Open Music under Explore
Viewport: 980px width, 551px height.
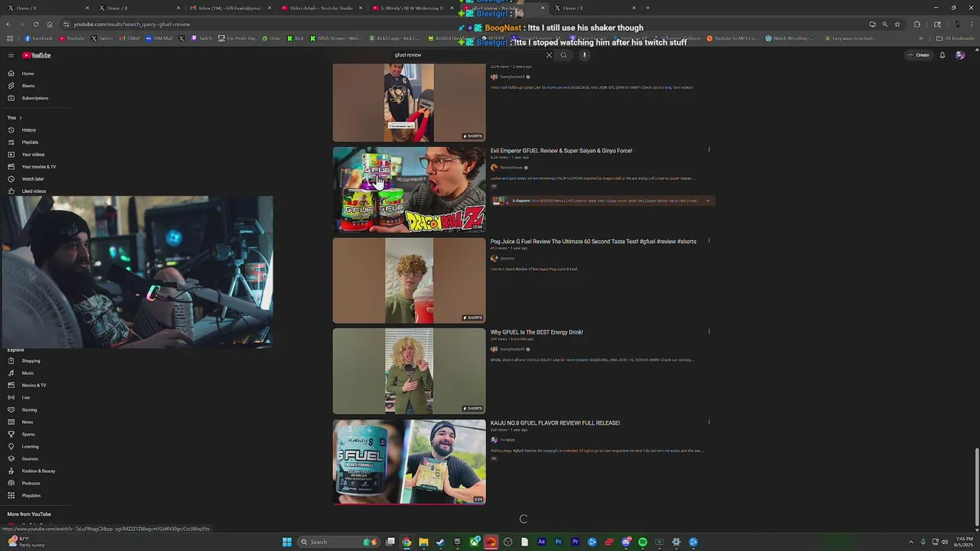[x=28, y=373]
